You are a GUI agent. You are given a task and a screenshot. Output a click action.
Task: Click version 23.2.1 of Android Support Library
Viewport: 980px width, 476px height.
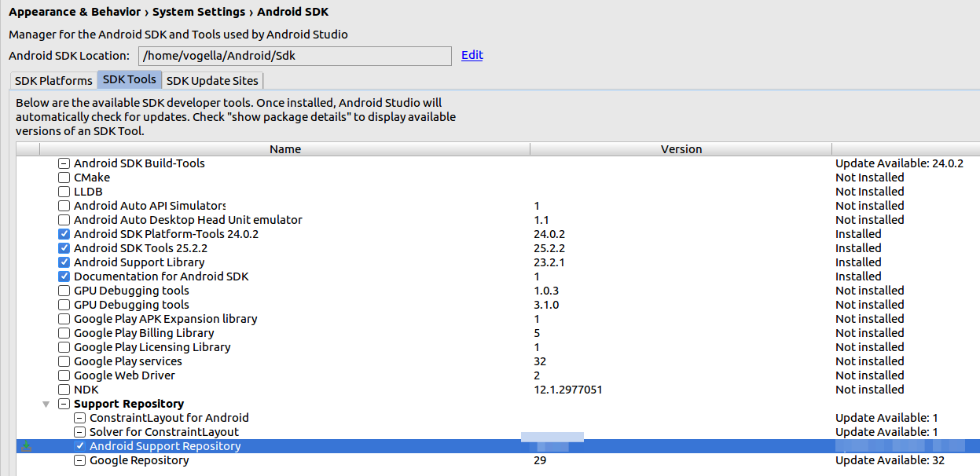pyautogui.click(x=549, y=262)
